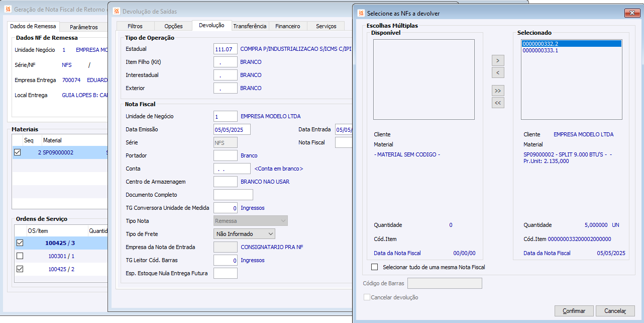Toggle checkbox for service order 100425 / 2
This screenshot has height=323, width=644.
(x=20, y=269)
